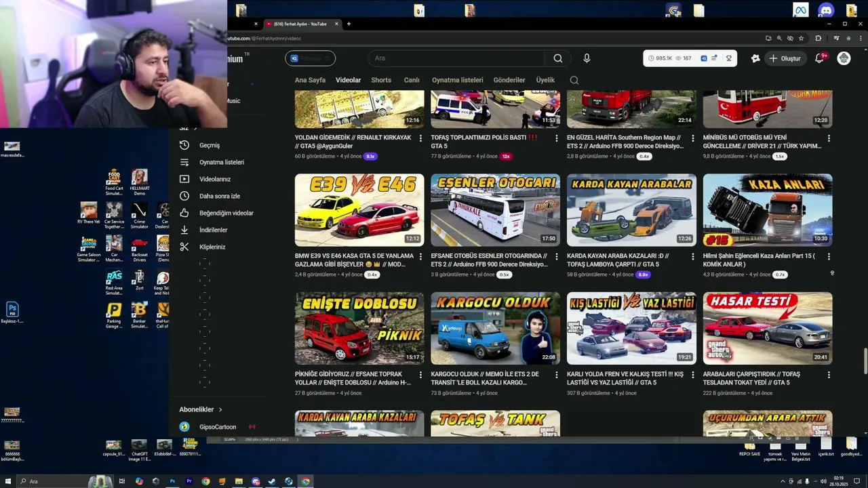Image resolution: width=868 pixels, height=488 pixels.
Task: Switch to the Ana Sayfa channel tab
Action: [x=310, y=80]
